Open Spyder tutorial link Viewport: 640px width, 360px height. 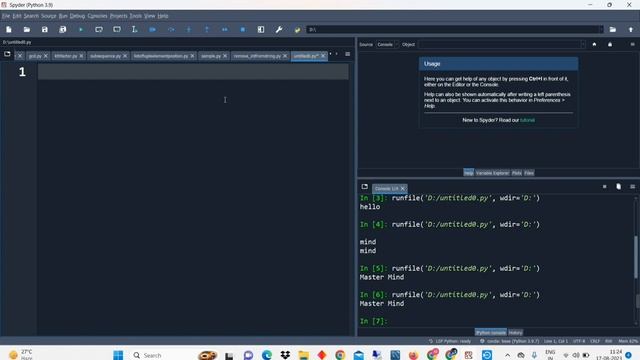[527, 120]
